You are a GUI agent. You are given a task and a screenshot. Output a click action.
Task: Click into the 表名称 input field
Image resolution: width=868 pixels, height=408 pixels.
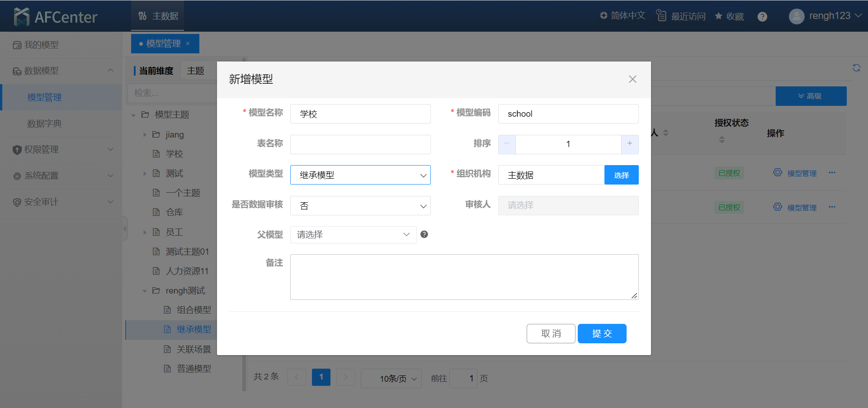tap(360, 144)
